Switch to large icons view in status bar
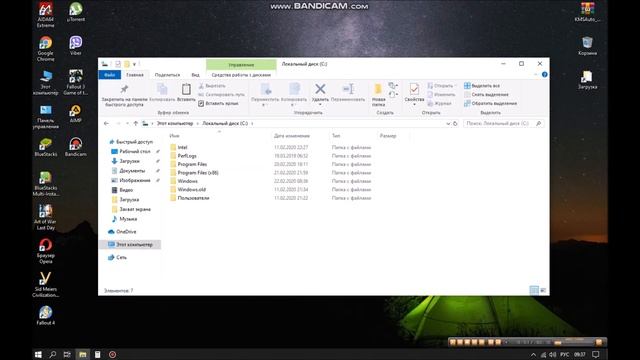This screenshot has width=640, height=360. (543, 290)
